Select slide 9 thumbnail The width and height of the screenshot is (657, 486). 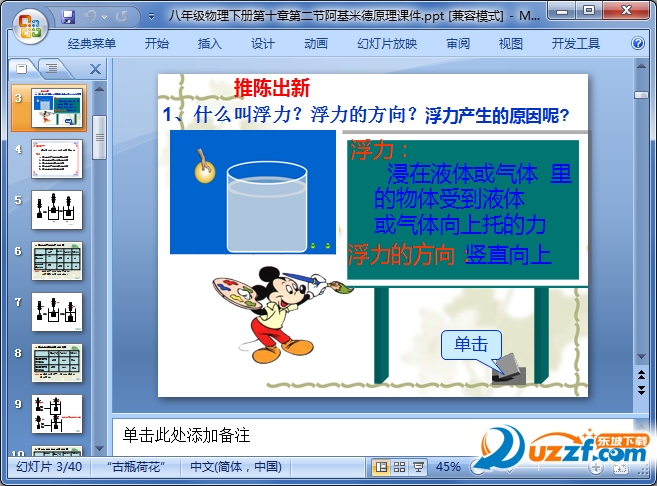click(57, 414)
